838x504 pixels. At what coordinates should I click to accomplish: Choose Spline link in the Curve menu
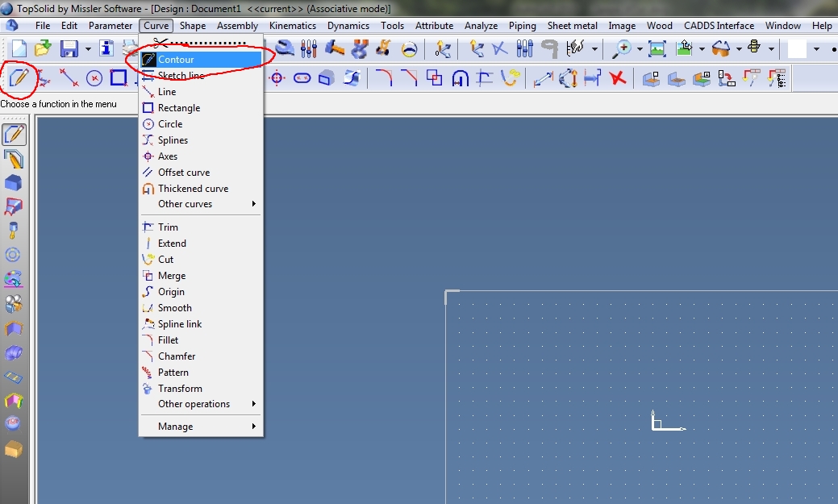[201, 324]
